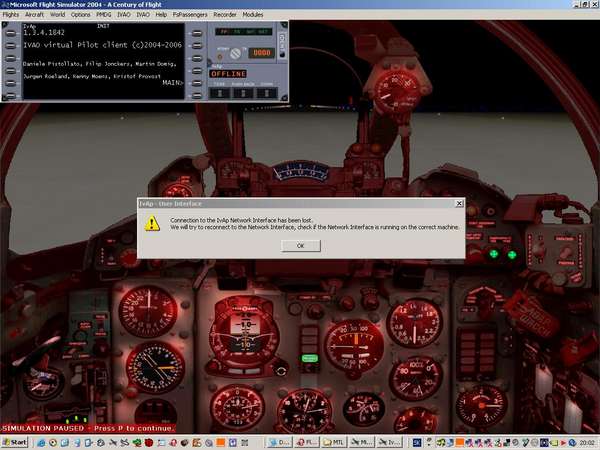Click the left green indicator light on right console

(494, 254)
